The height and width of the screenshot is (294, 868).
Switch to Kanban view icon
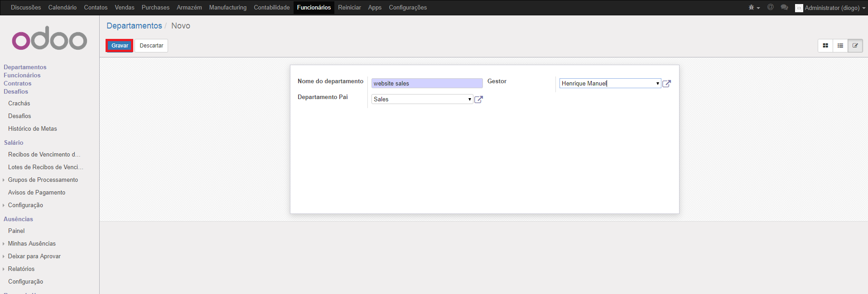825,46
